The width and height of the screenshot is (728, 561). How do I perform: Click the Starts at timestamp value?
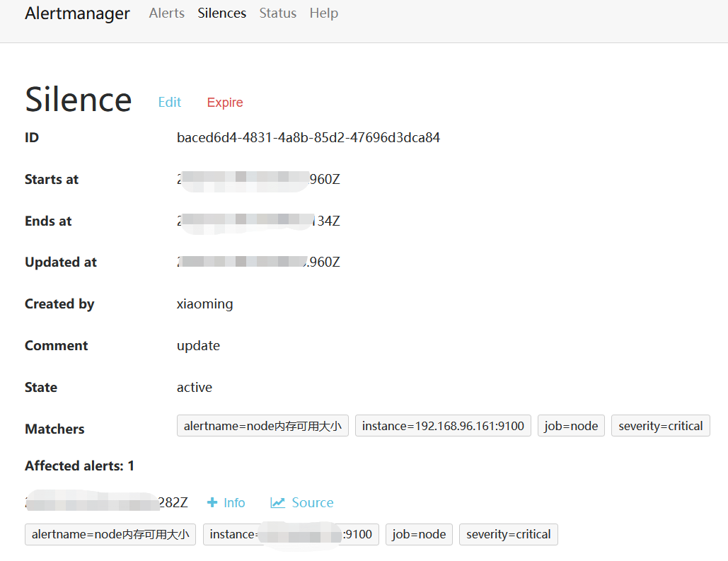[258, 179]
